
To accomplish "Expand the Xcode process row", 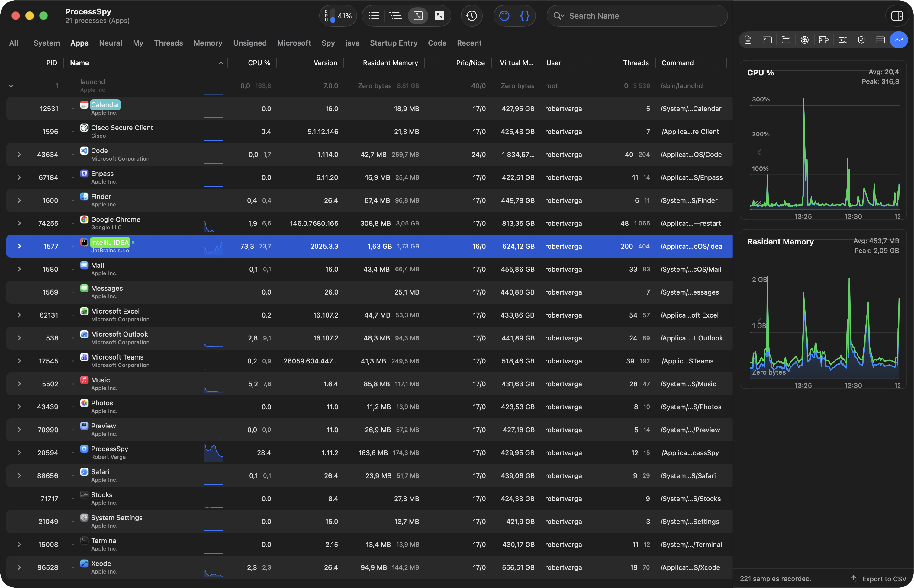I will (x=19, y=567).
